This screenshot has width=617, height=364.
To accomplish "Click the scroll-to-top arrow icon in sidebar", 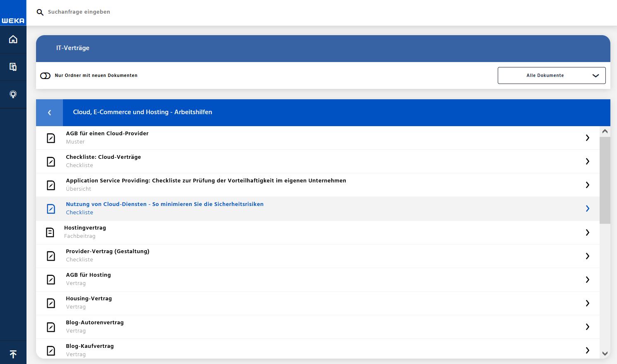I will coord(13,354).
